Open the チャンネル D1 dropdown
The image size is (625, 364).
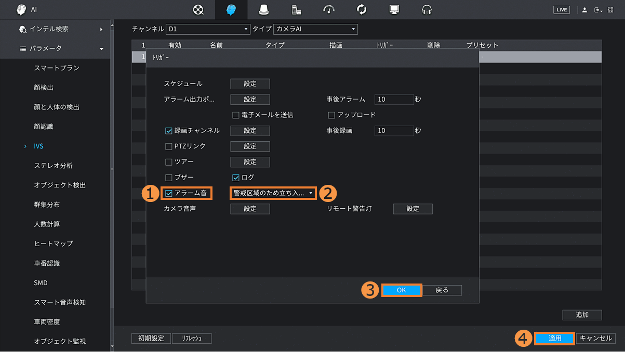208,30
